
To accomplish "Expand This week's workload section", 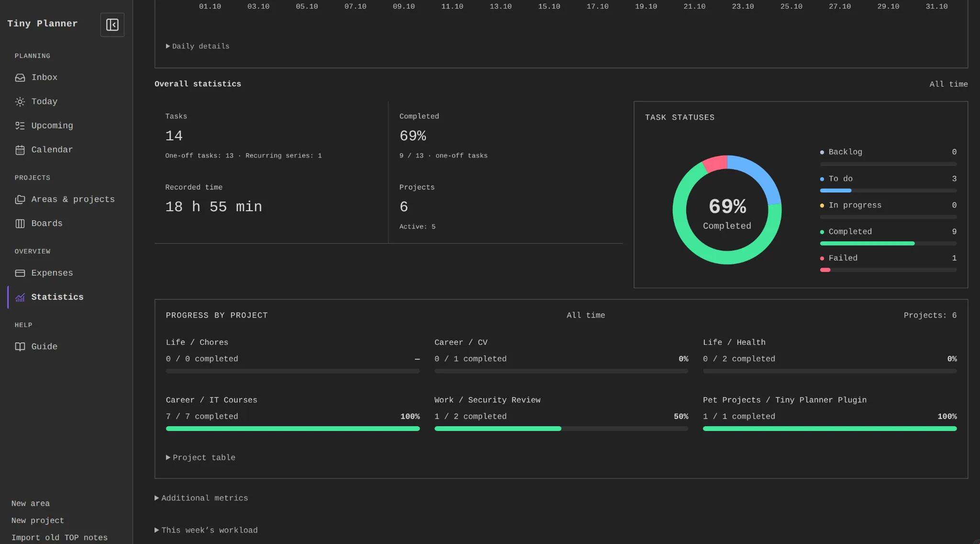I will coord(206,530).
